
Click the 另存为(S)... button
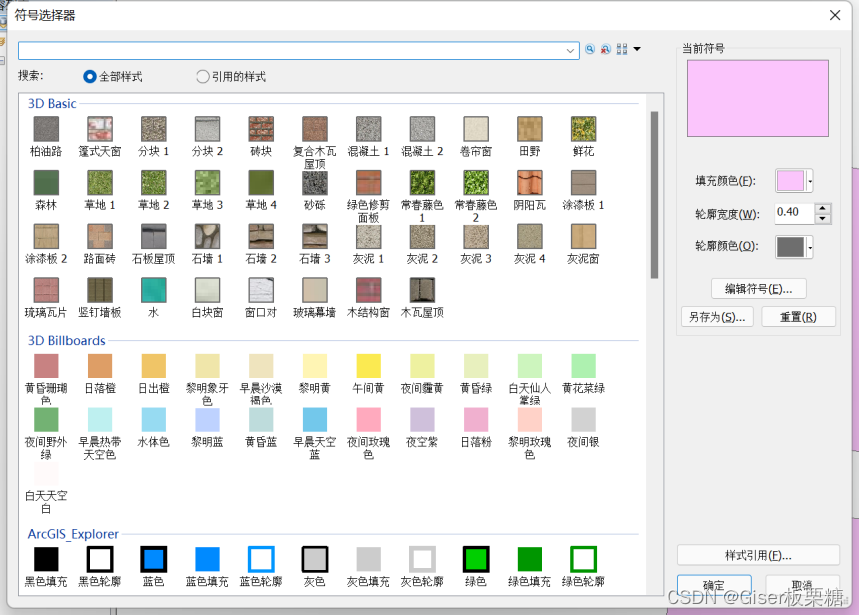pos(717,317)
